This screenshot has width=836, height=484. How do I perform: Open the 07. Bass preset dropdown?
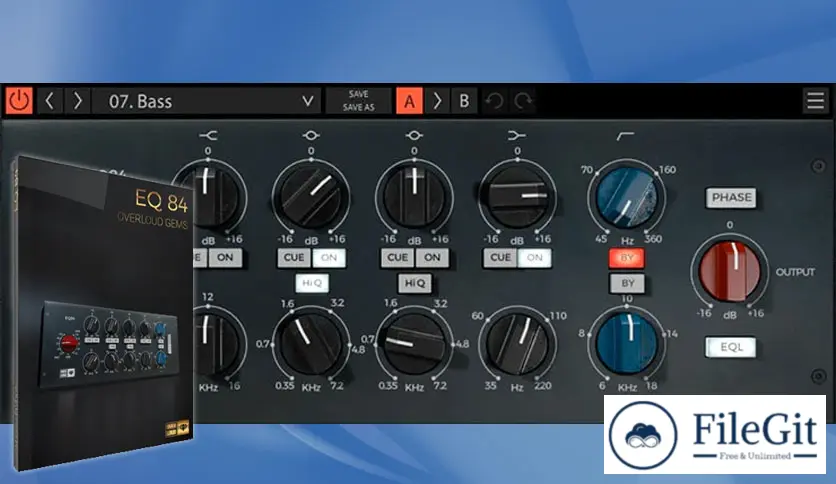click(x=207, y=101)
